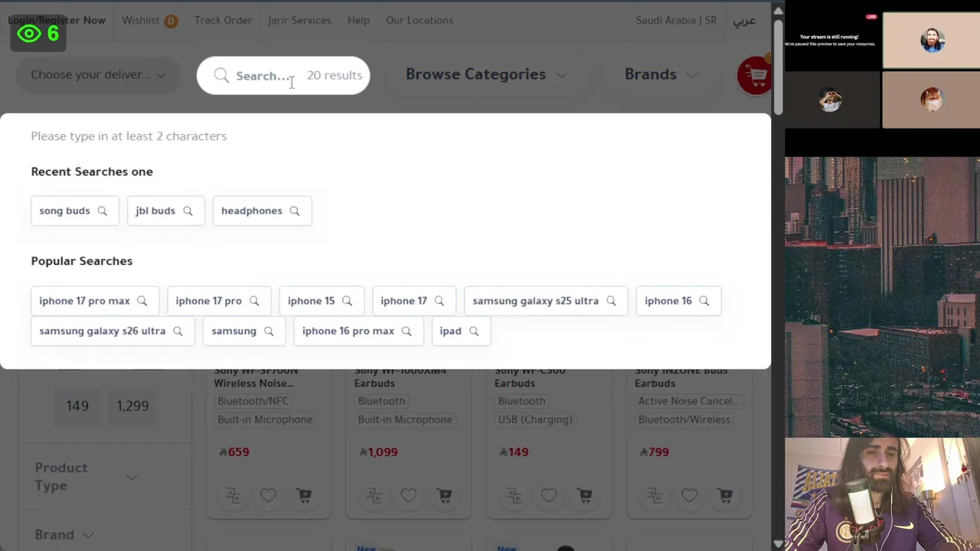This screenshot has width=980, height=551.
Task: Compare the 1,099 Sony earbuds
Action: (x=374, y=496)
